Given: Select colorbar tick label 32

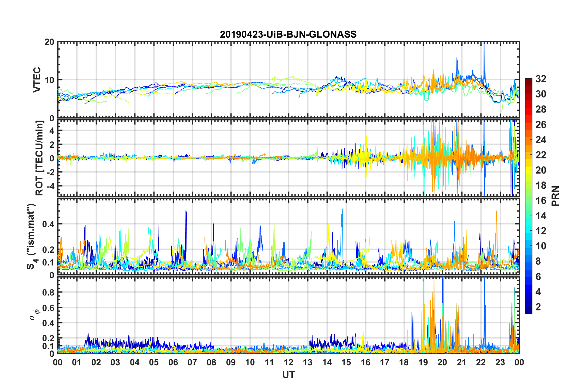Looking at the screenshot, I should coord(541,79).
